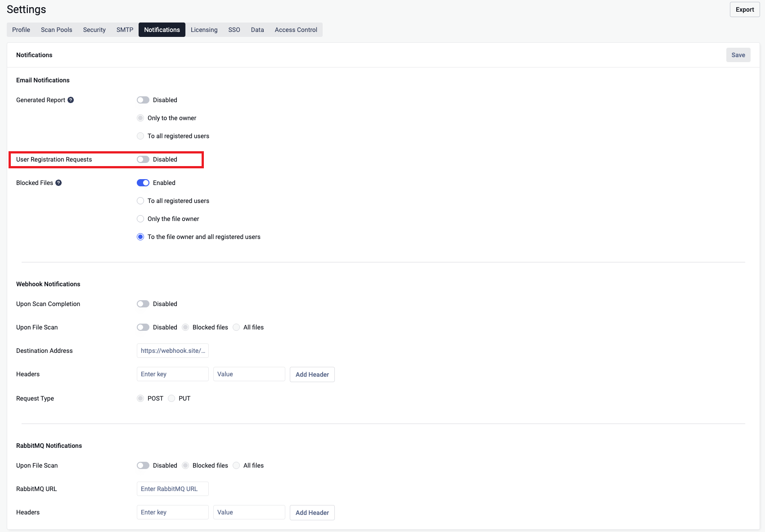This screenshot has width=765, height=532.
Task: Open the SSO tab
Action: click(234, 30)
